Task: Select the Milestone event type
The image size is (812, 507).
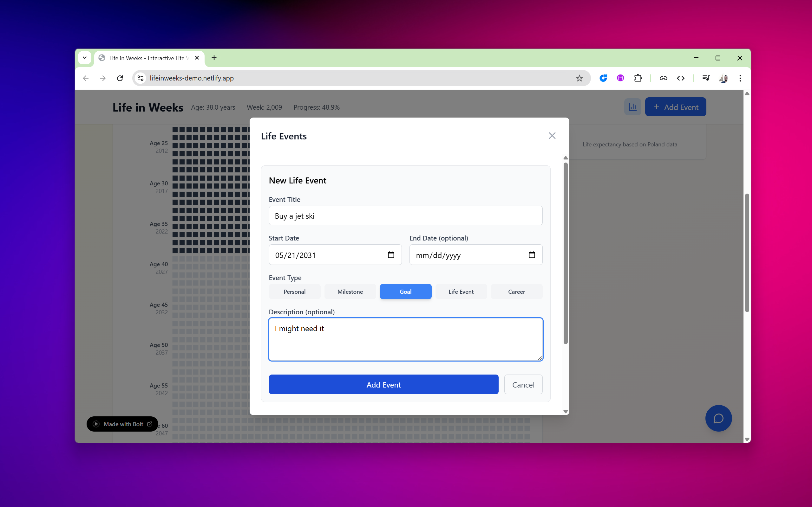Action: click(350, 292)
